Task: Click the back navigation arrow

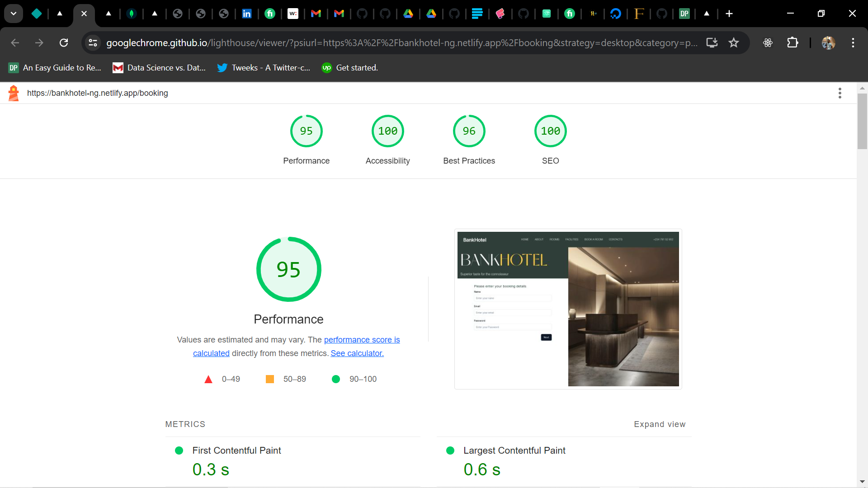Action: pos(15,42)
